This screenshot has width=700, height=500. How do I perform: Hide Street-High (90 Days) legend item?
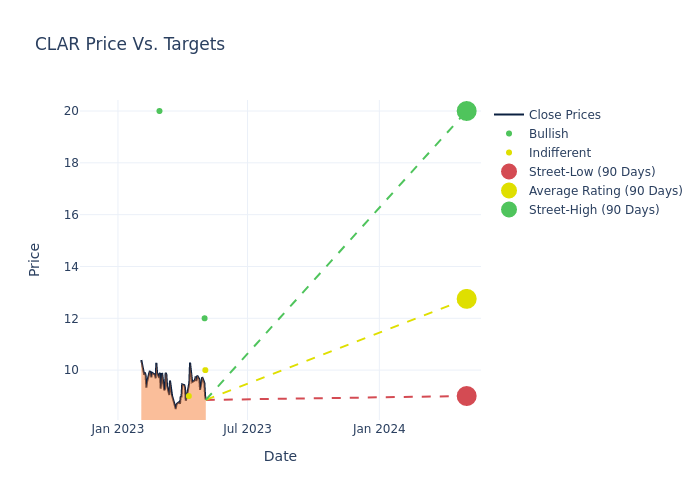coord(593,210)
